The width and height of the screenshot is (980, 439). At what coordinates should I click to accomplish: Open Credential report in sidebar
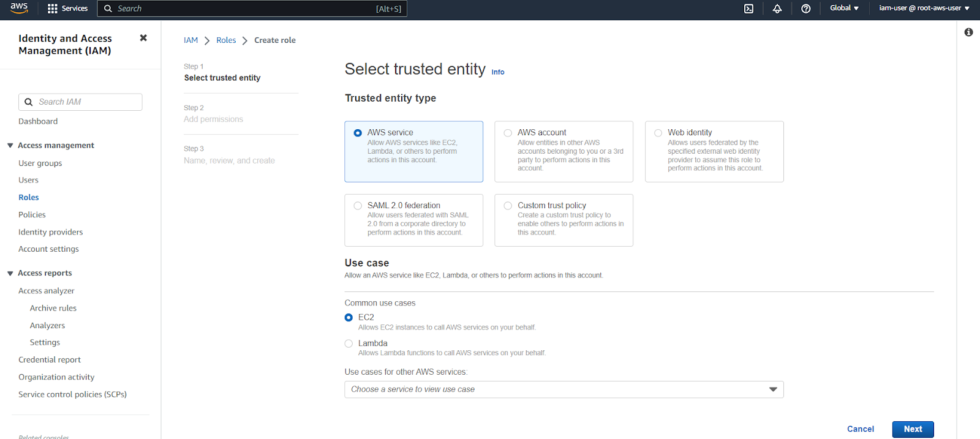50,360
